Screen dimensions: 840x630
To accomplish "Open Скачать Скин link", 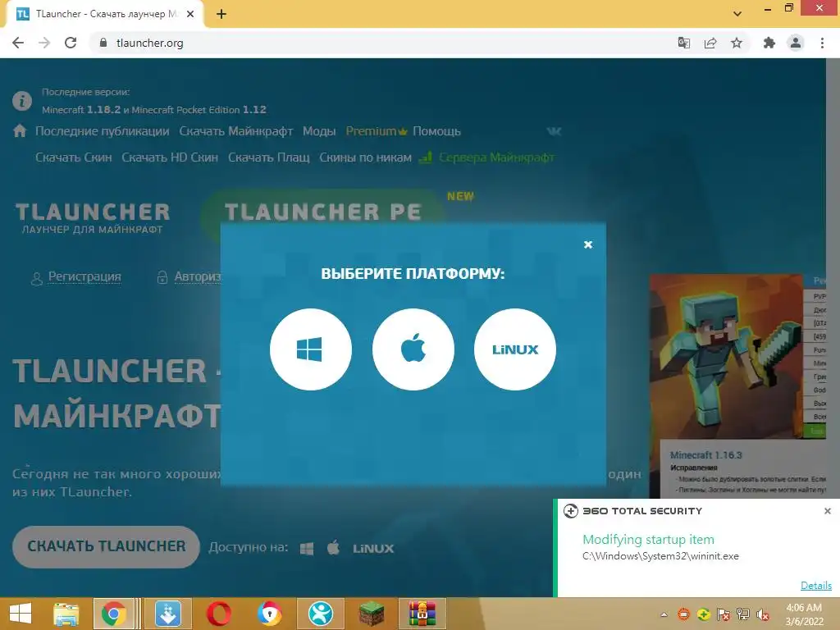I will (x=74, y=157).
